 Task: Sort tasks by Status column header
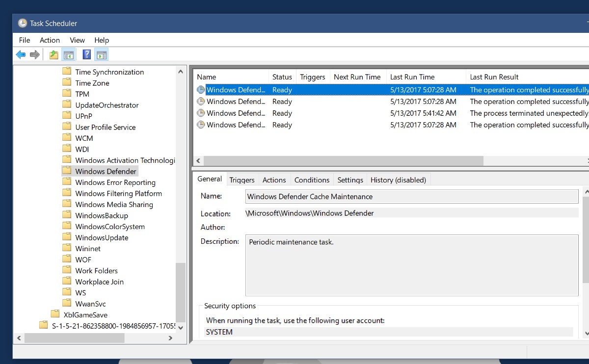[x=282, y=77]
